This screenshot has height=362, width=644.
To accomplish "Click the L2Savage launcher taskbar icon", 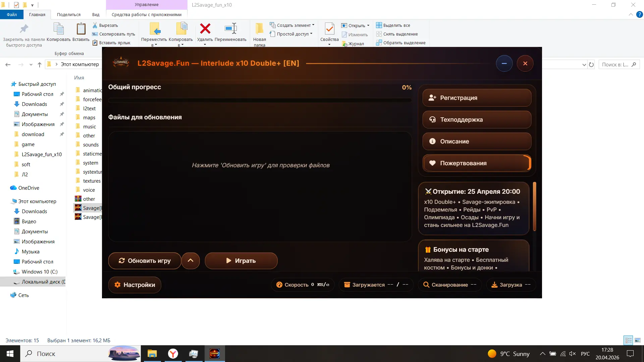I will [215, 354].
